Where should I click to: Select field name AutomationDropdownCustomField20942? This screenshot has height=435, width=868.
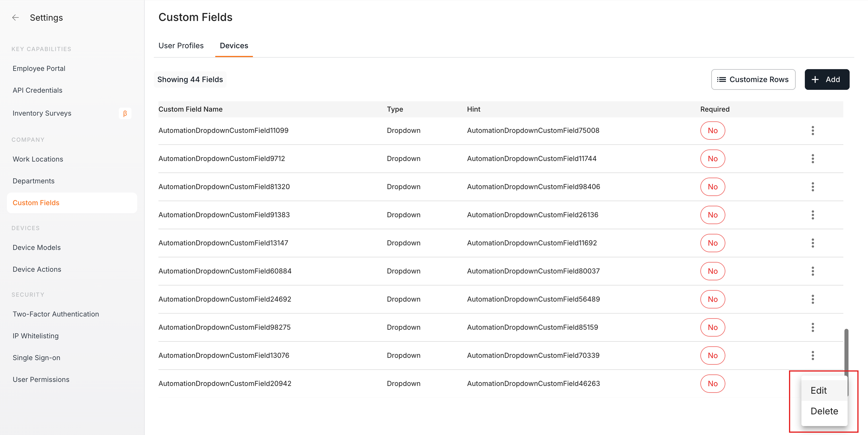click(x=225, y=383)
